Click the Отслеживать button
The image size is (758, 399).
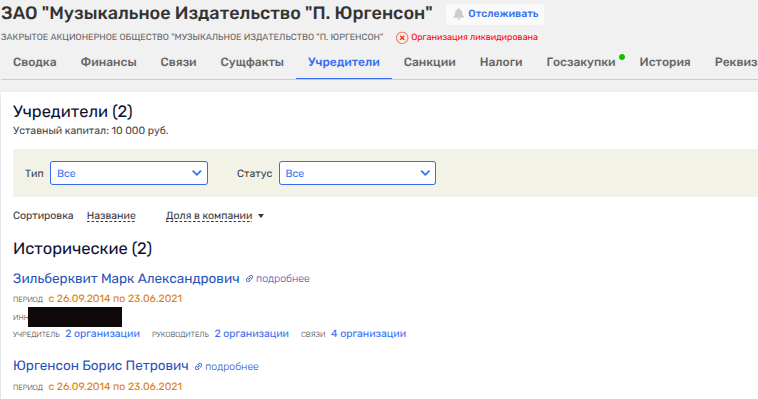[495, 14]
